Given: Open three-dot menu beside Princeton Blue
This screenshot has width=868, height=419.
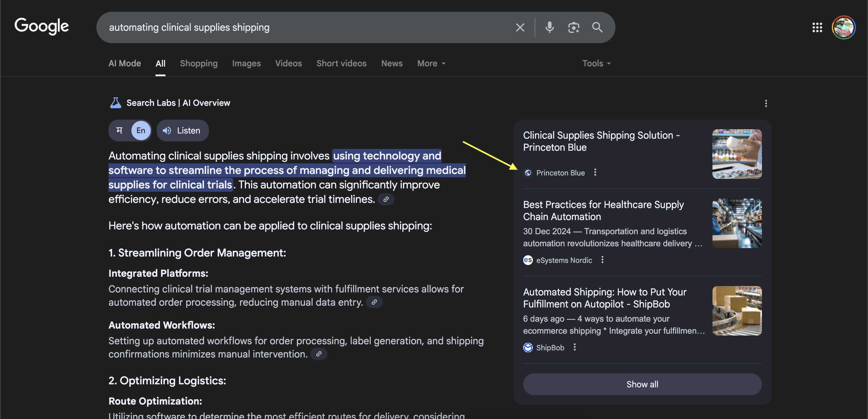Looking at the screenshot, I should [x=595, y=173].
